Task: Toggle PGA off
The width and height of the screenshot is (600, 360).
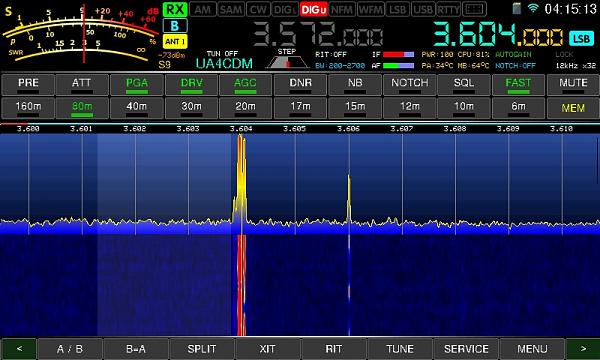Action: point(137,85)
